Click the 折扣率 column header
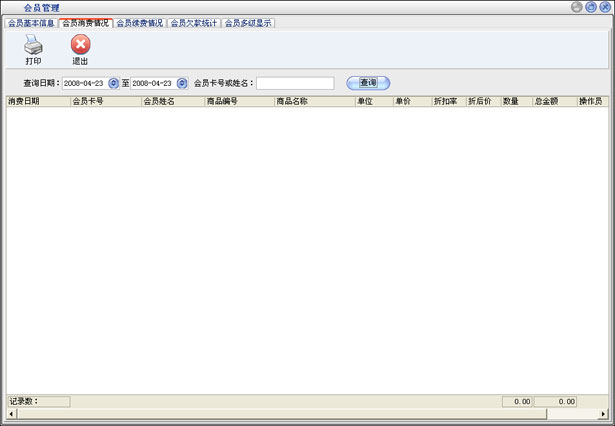615x426 pixels. 447,101
